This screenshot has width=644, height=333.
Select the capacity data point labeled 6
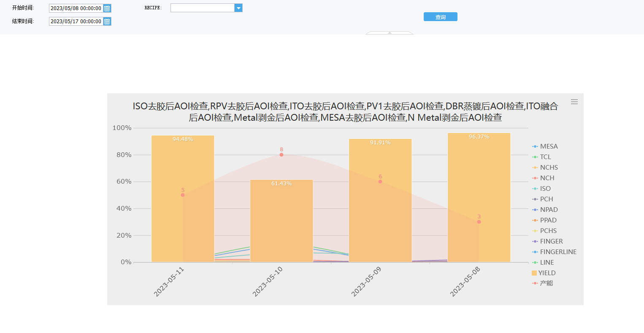click(x=380, y=181)
